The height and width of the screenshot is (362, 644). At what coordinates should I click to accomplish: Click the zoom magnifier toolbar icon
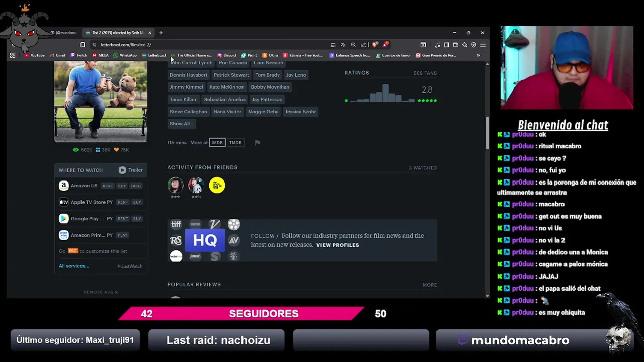[353, 45]
